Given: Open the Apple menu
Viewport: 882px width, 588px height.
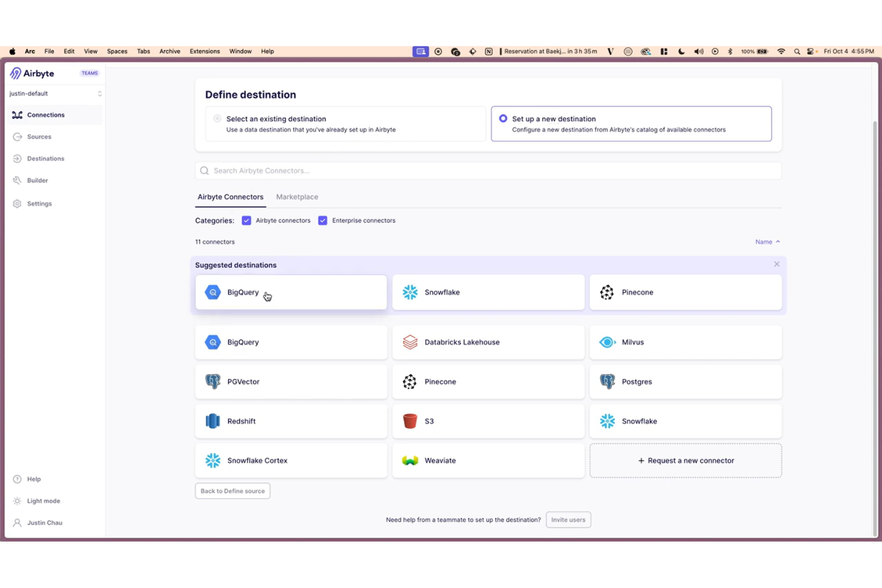Looking at the screenshot, I should coord(12,51).
